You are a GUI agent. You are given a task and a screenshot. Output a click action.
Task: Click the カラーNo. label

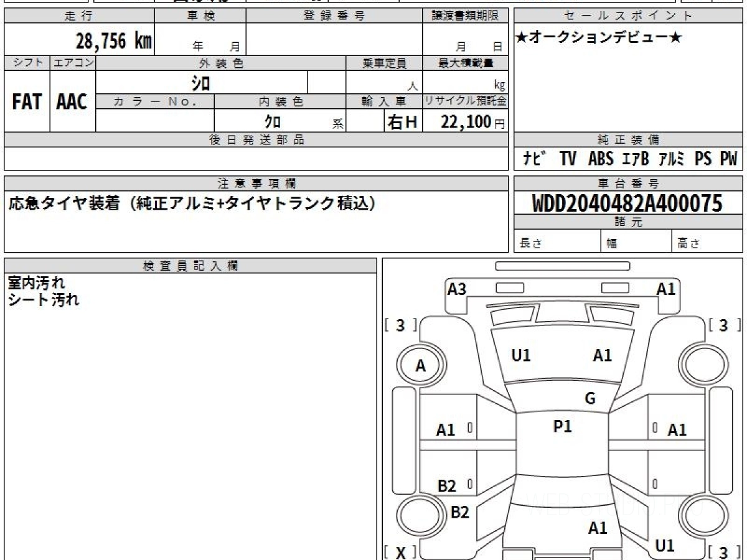pyautogui.click(x=155, y=101)
